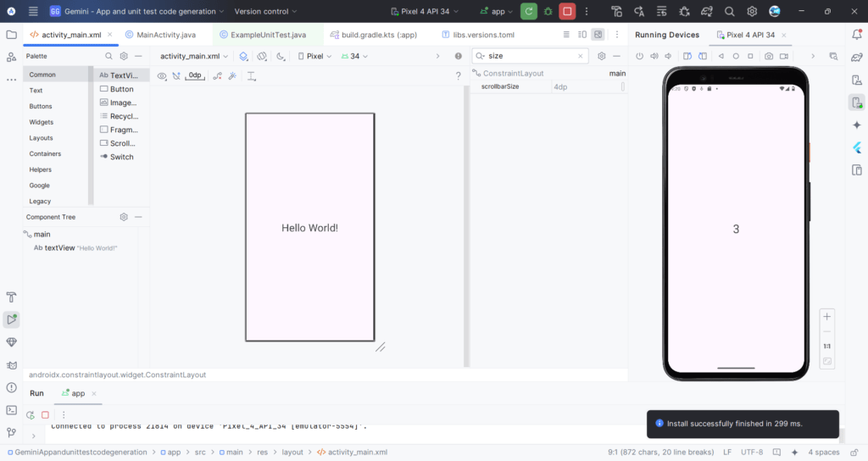Switch editor to Split view mode
The image size is (868, 461).
pos(581,34)
